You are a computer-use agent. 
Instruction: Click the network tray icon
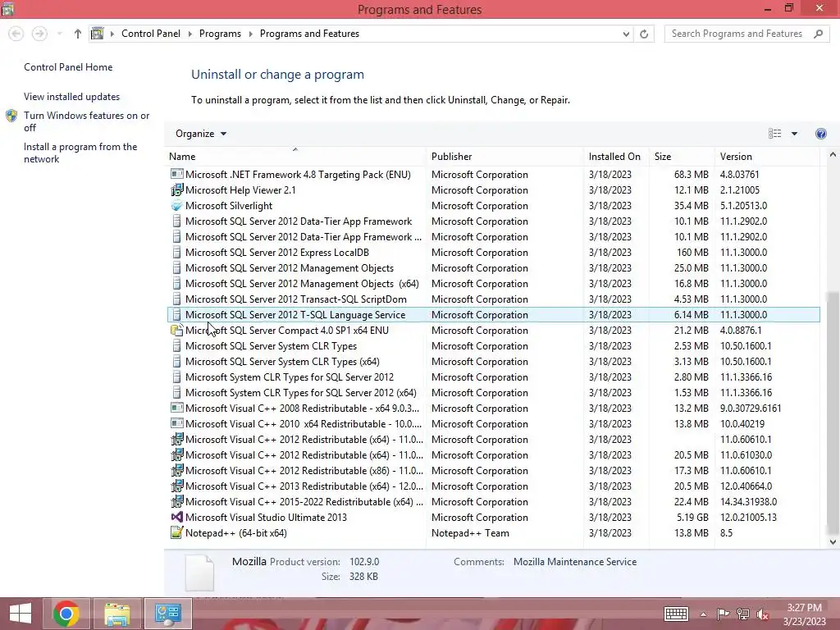coord(743,614)
